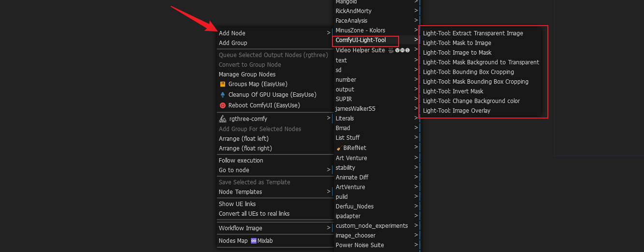
Task: Open Groups Map (EasyUse)
Action: tap(275, 84)
